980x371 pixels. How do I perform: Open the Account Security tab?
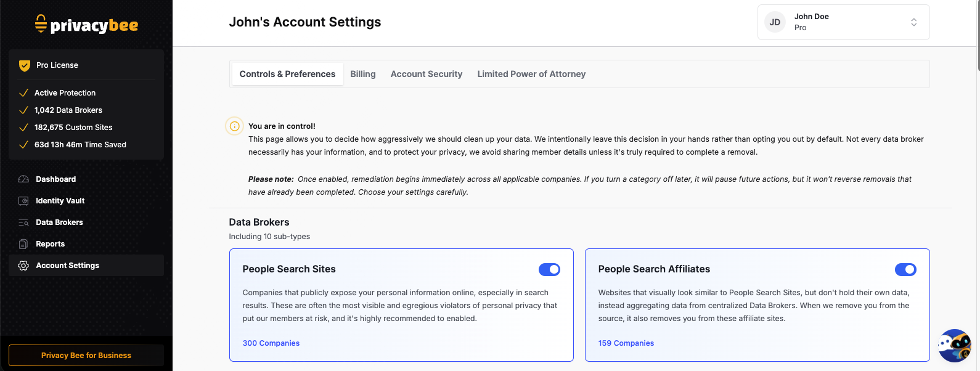click(427, 74)
